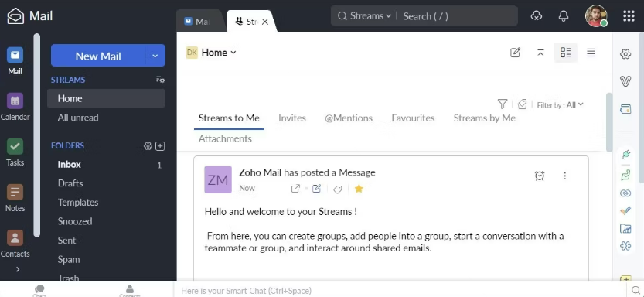Click the ZM sender avatar

pos(218,179)
